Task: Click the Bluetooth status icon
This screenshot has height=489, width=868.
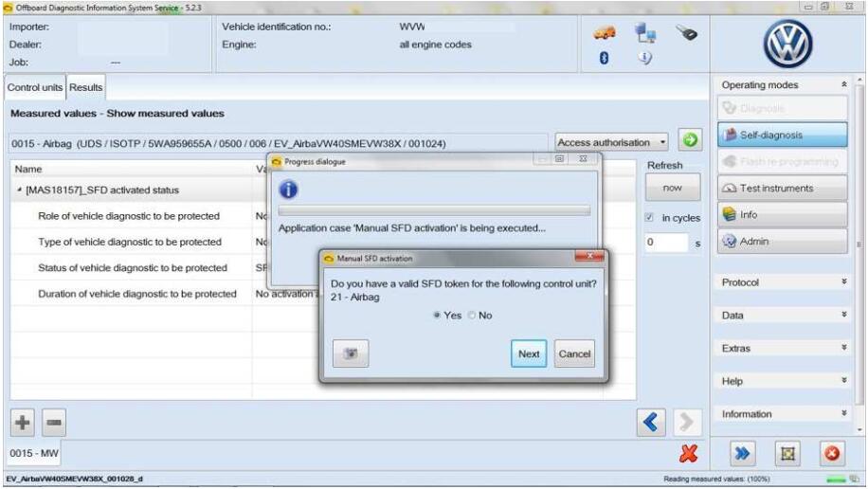Action: click(604, 58)
